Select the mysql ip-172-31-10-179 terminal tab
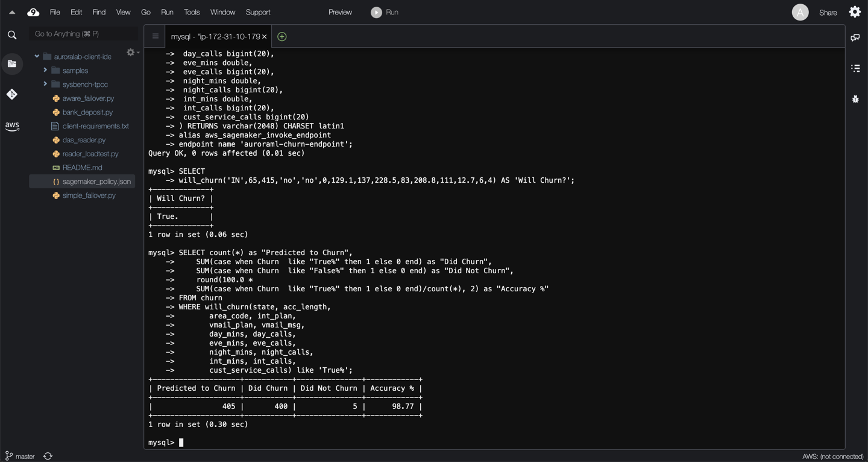 [214, 37]
